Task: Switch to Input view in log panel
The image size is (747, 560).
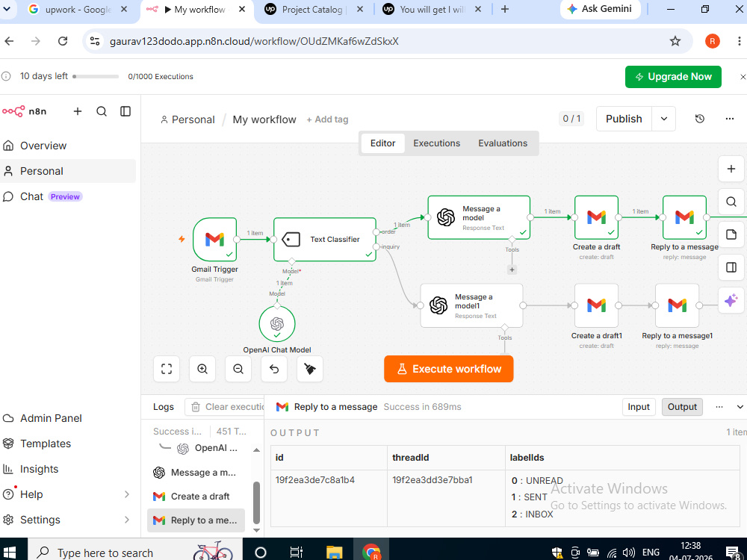Action: tap(639, 407)
